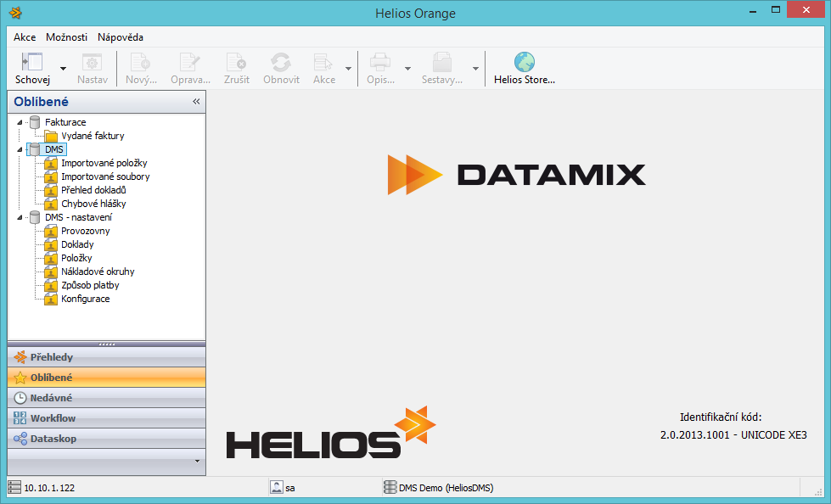The image size is (831, 504).
Task: Open Vydané faktury in tree
Action: coord(93,136)
